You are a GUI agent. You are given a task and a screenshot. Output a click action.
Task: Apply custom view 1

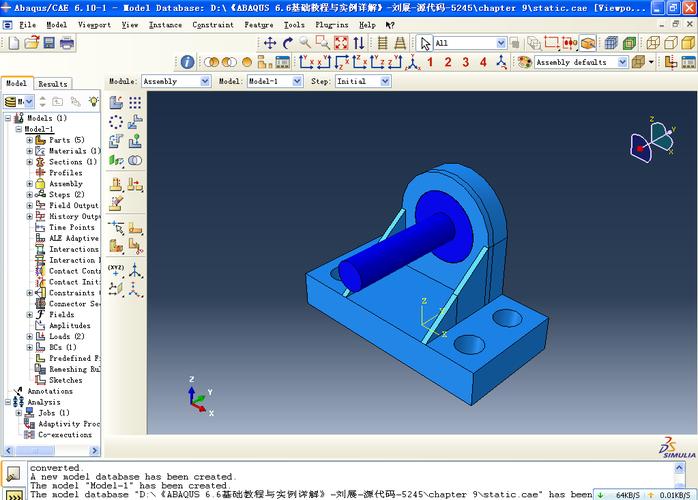[x=430, y=62]
